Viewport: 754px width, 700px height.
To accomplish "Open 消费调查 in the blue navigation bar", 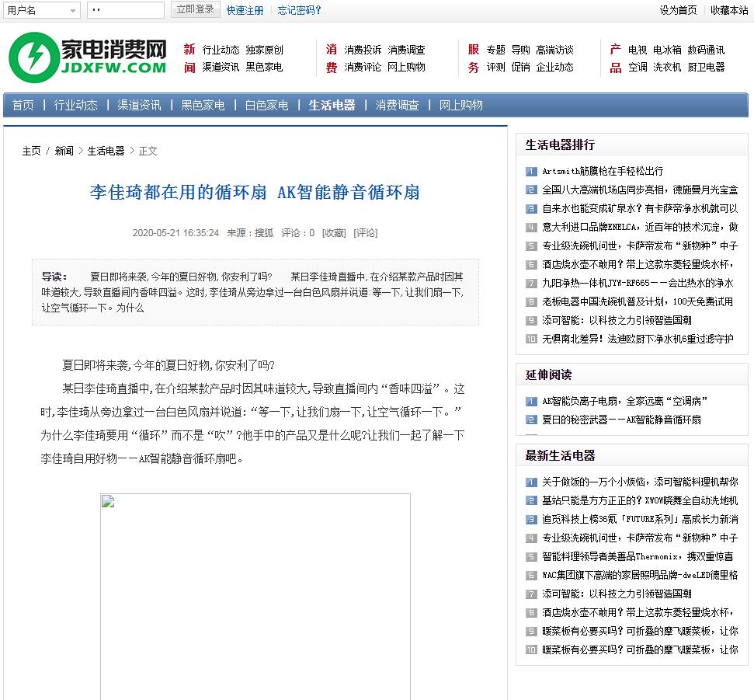I will pyautogui.click(x=397, y=105).
